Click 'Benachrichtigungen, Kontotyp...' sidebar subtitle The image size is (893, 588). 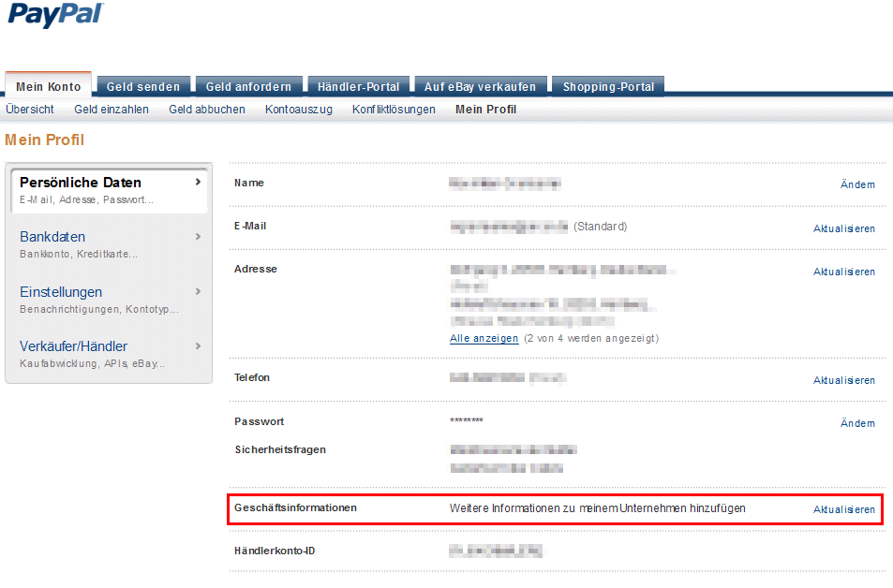click(99, 309)
